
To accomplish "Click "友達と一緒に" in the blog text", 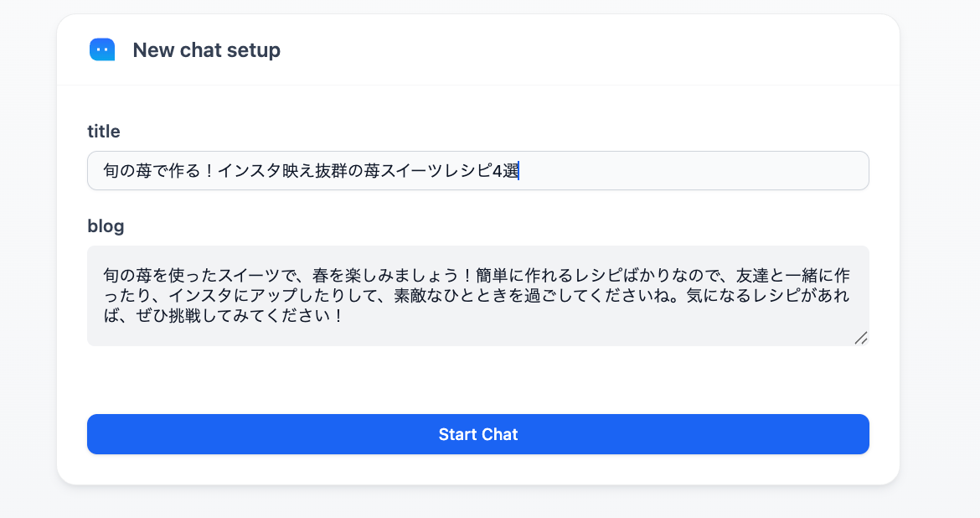I will click(786, 275).
